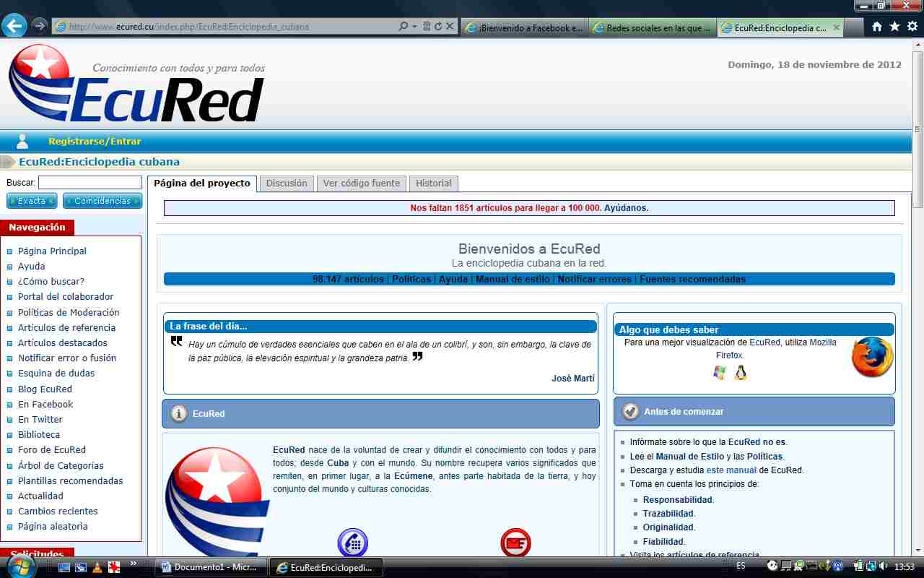Viewport: 924px width, 578px height.
Task: Click the browser home icon
Action: click(x=876, y=27)
